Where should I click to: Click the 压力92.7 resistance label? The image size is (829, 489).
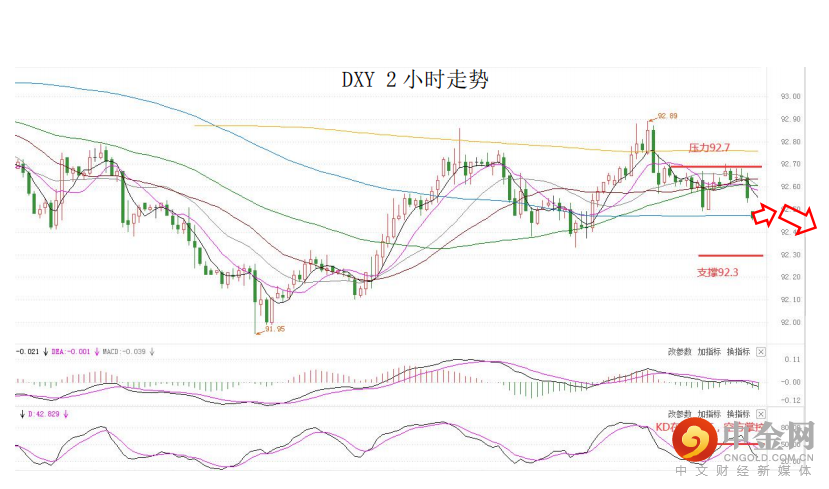[709, 147]
